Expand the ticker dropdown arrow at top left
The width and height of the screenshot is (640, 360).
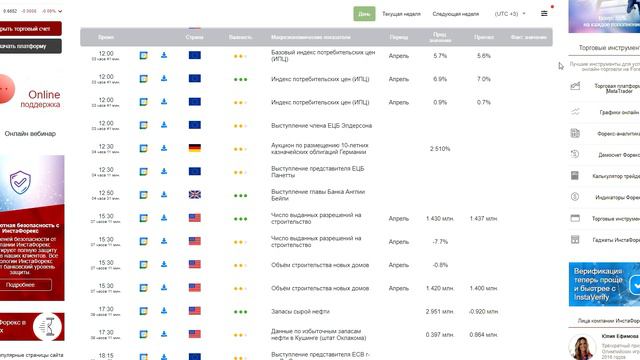[x=60, y=11]
